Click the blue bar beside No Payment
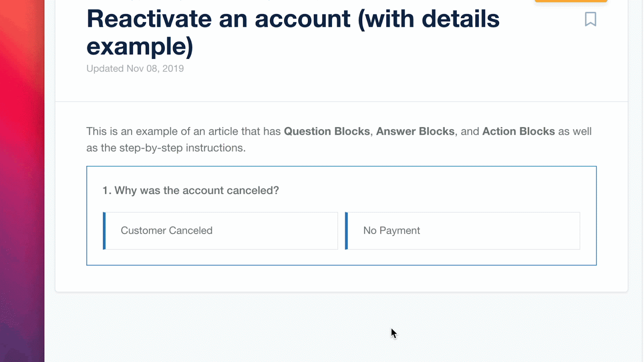This screenshot has width=644, height=362. click(x=347, y=230)
